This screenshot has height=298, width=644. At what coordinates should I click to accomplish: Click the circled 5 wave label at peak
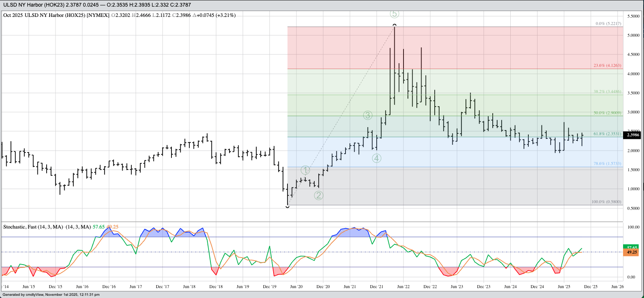pos(394,14)
